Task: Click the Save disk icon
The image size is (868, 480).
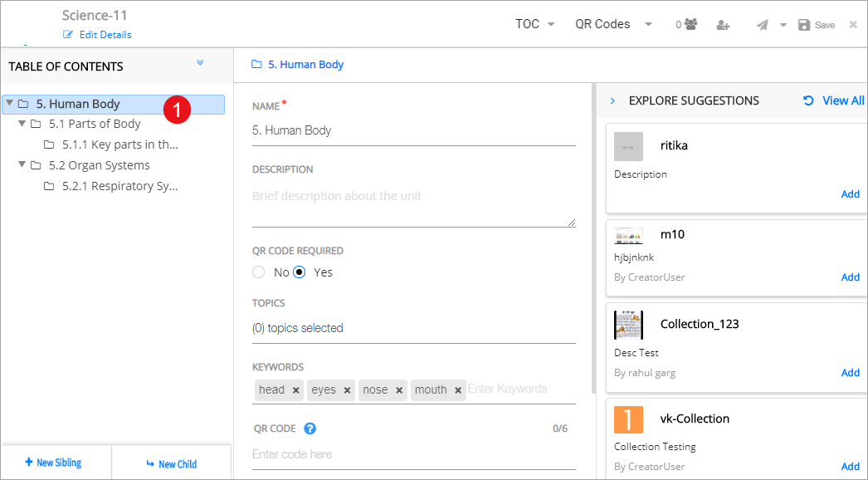Action: [x=804, y=25]
